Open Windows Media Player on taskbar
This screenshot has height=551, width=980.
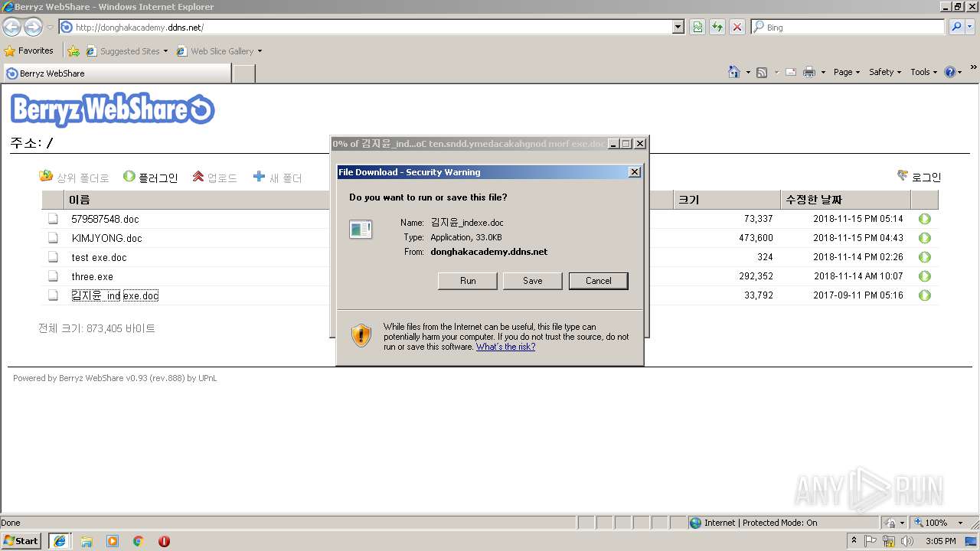click(x=113, y=541)
